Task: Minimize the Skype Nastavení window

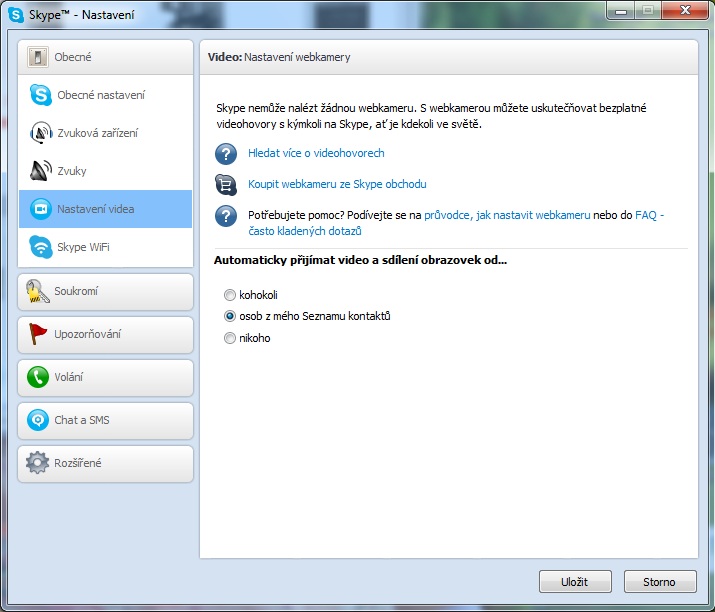Action: click(621, 10)
